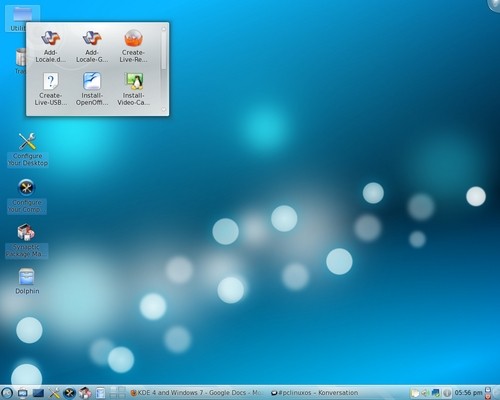The image size is (500, 400).
Task: Open the volume control tray icon
Action: 425,393
